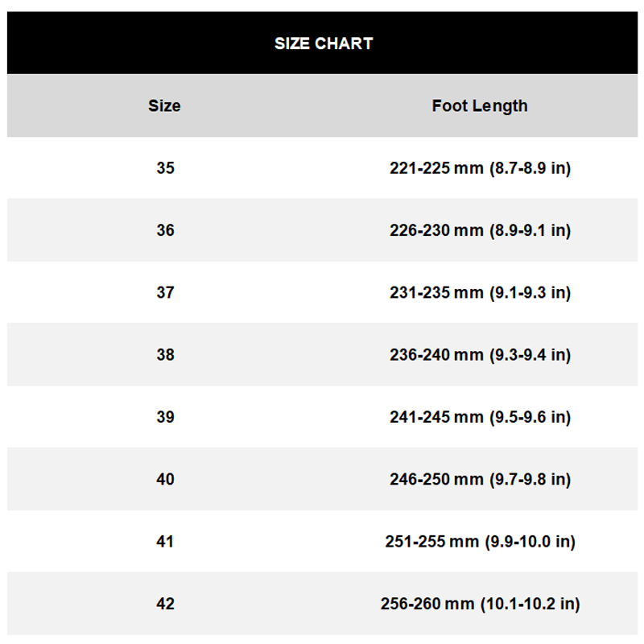This screenshot has width=644, height=644.
Task: Select the 256-260 mm foot length
Action: coord(427,604)
